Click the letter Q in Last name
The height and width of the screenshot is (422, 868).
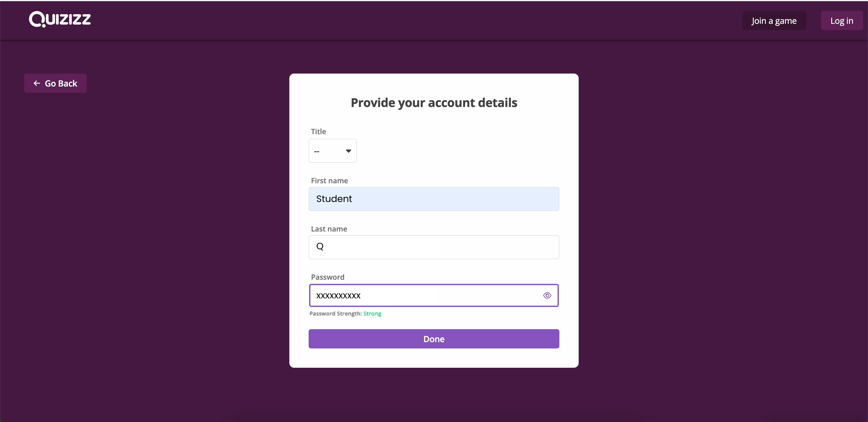[320, 247]
